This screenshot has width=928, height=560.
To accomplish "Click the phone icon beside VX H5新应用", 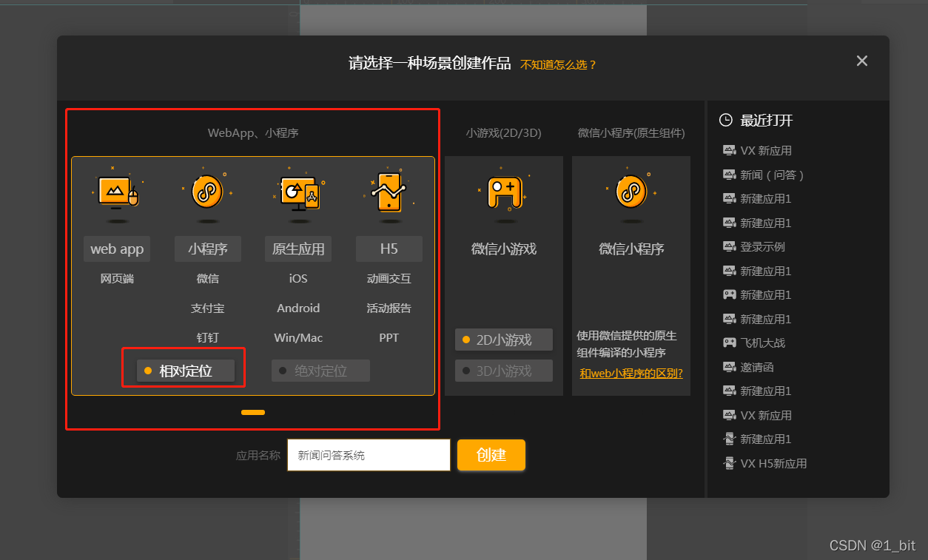I will tap(729, 463).
